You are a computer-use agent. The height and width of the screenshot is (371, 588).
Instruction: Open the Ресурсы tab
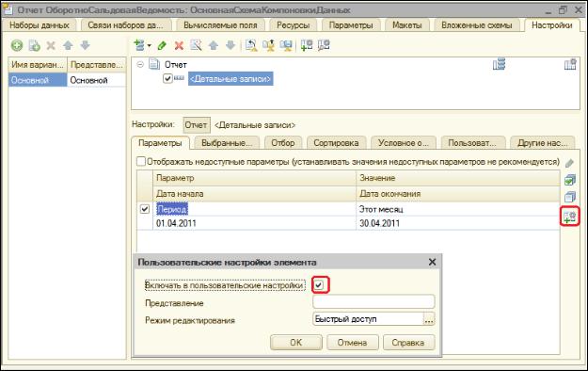[x=294, y=25]
